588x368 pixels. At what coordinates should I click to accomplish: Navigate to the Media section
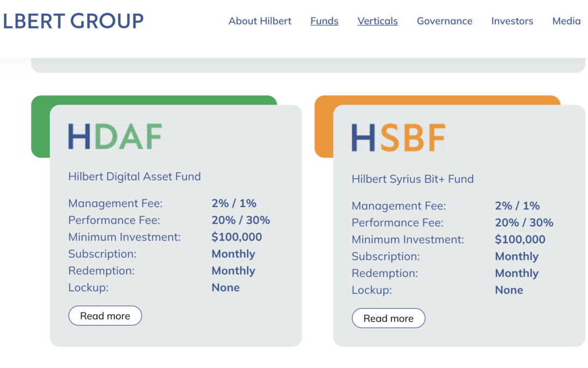pyautogui.click(x=566, y=21)
